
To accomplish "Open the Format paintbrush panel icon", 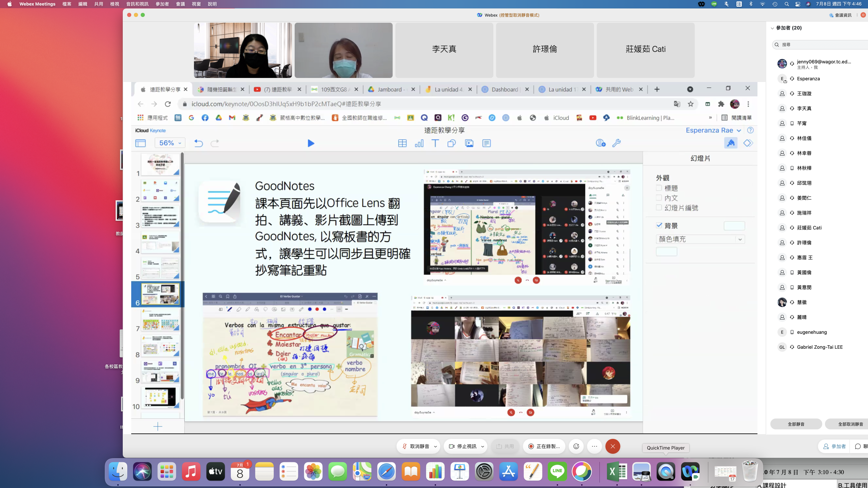I will click(731, 143).
